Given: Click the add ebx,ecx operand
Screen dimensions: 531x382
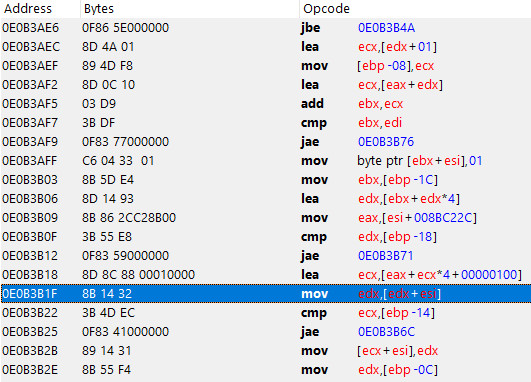Looking at the screenshot, I should pyautogui.click(x=381, y=104).
